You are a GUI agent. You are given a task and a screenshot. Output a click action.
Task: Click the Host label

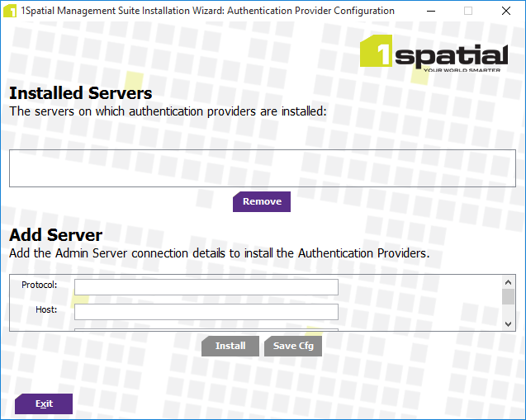click(46, 310)
